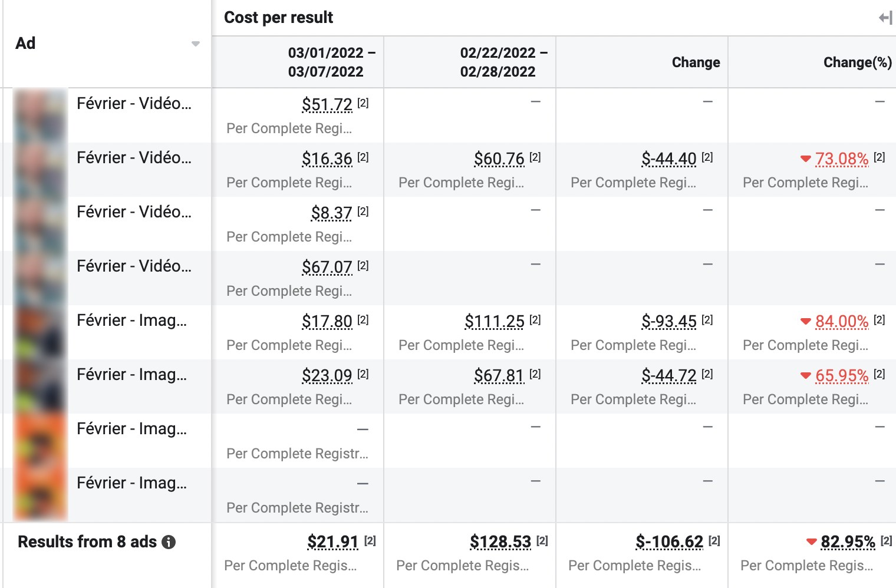Click the $128.53 total cost value
The width and height of the screenshot is (896, 588).
pyautogui.click(x=500, y=541)
